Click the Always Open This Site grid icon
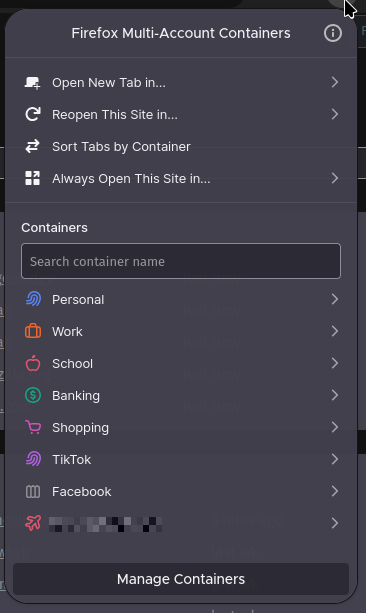 [32, 178]
